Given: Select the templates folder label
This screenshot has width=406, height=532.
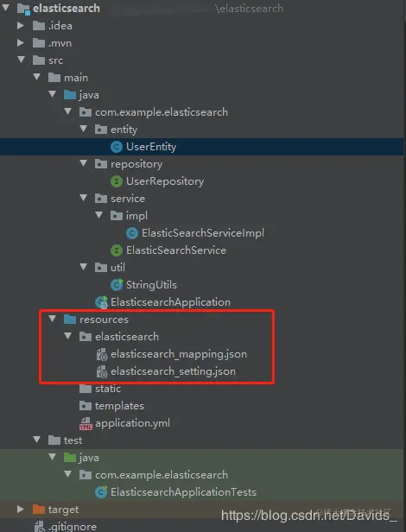Looking at the screenshot, I should (x=119, y=406).
